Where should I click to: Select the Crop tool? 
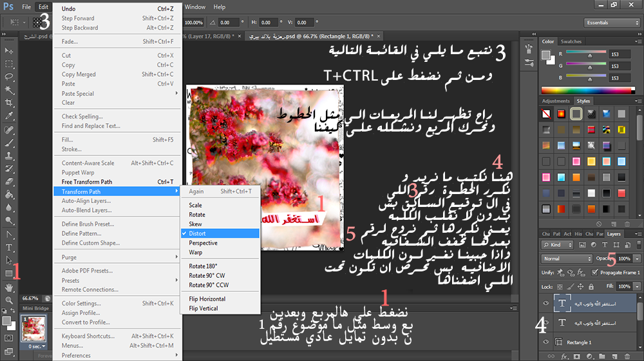9,103
